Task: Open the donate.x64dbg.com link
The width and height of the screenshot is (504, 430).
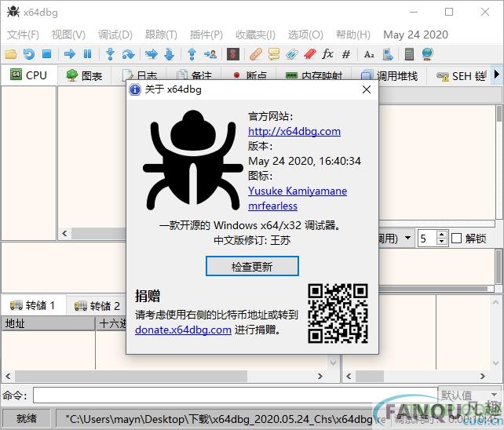Action: tap(183, 330)
